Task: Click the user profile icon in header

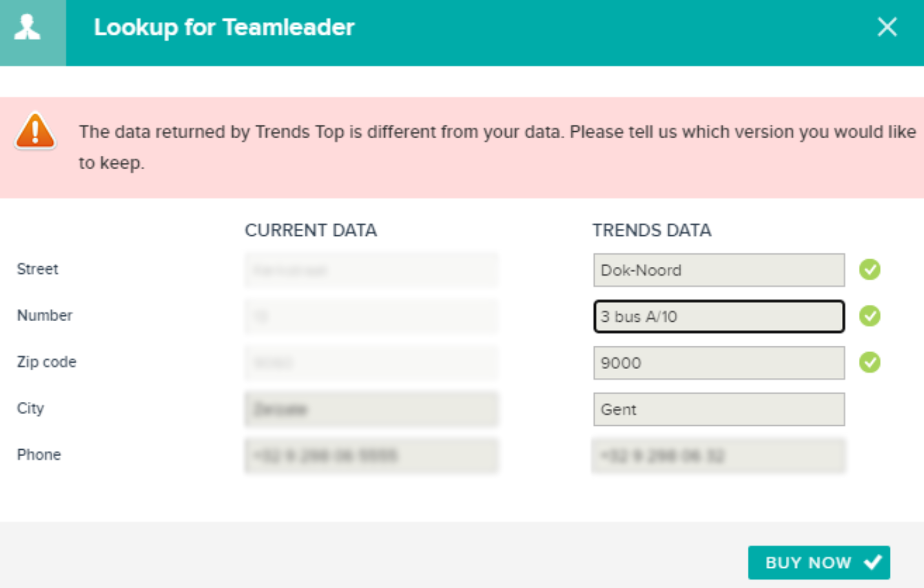Action: pos(28,27)
